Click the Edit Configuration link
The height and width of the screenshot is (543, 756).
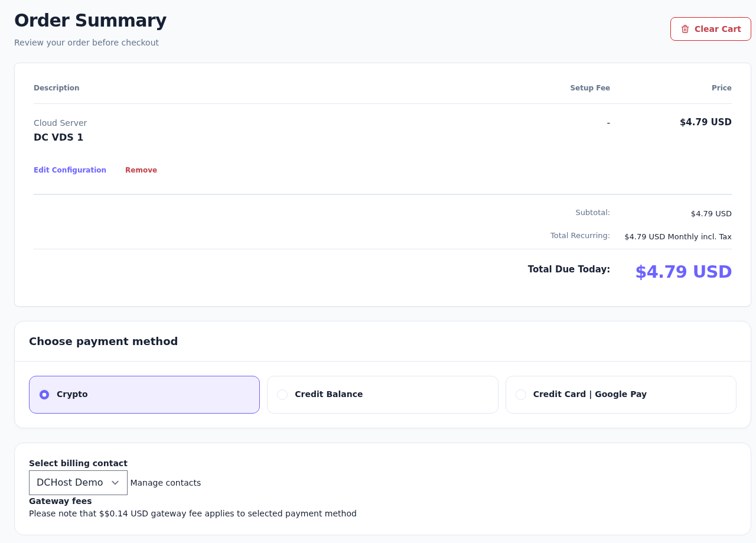tap(70, 170)
